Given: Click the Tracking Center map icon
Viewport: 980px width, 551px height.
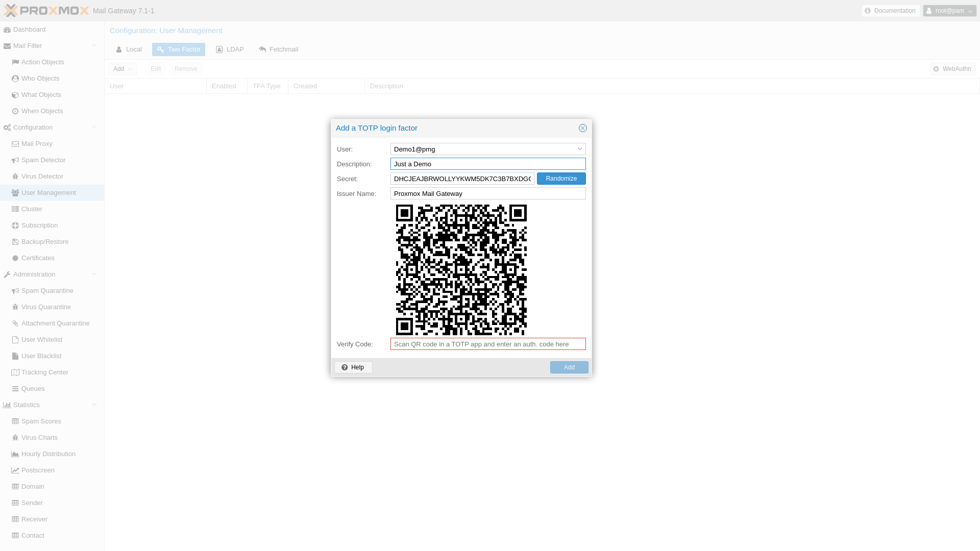Looking at the screenshot, I should coord(15,372).
